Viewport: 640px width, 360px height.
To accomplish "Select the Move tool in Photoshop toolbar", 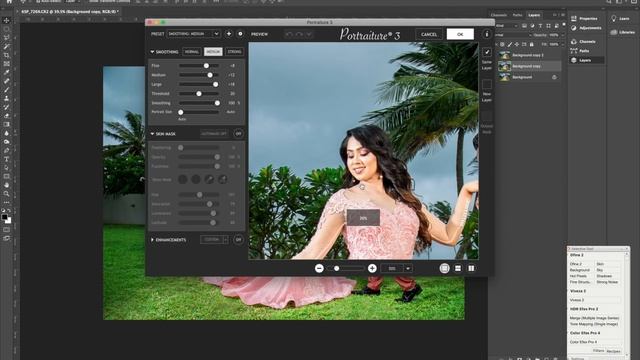I will pyautogui.click(x=6, y=20).
